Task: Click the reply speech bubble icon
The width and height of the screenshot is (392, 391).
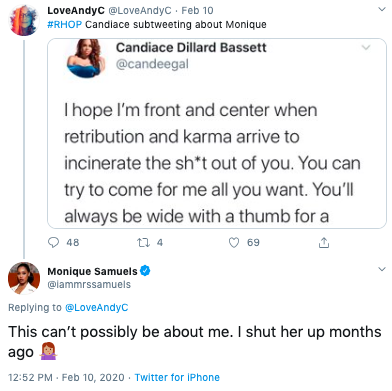Action: pos(54,242)
